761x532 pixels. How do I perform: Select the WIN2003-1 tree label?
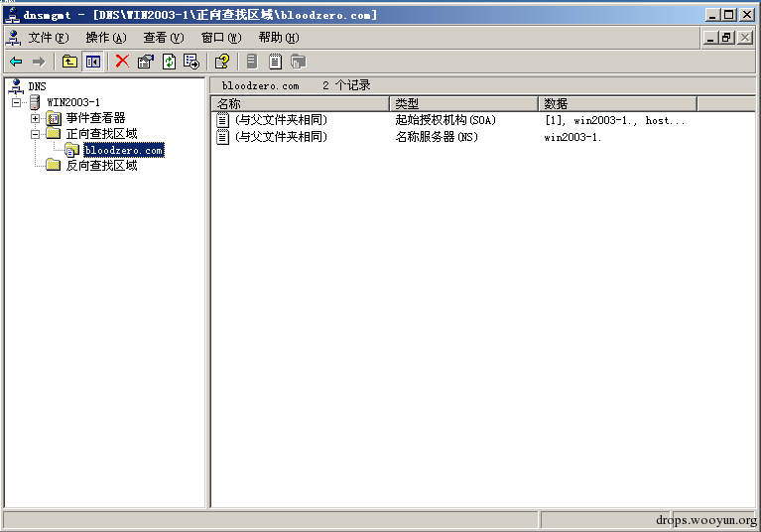pos(73,102)
